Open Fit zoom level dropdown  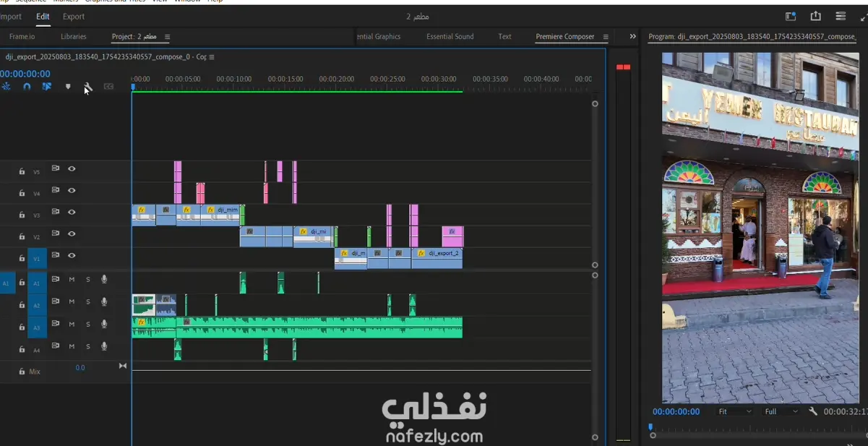[x=735, y=411]
